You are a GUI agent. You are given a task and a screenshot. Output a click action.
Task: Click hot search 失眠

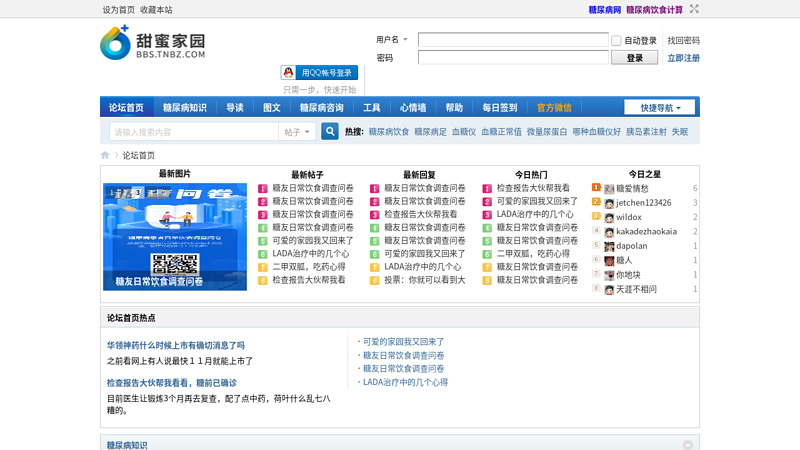pos(680,132)
